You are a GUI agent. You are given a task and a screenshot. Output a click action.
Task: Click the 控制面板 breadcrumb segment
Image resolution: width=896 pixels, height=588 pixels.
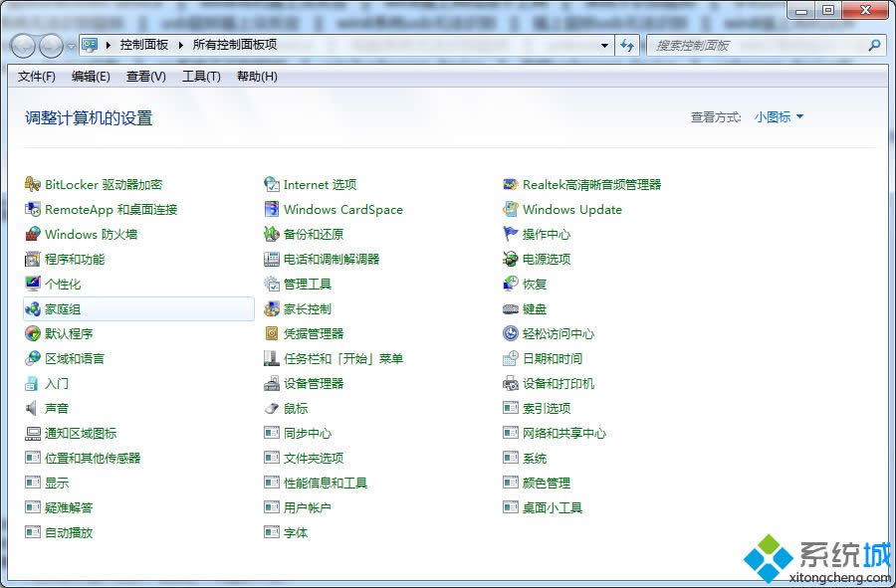click(x=144, y=45)
